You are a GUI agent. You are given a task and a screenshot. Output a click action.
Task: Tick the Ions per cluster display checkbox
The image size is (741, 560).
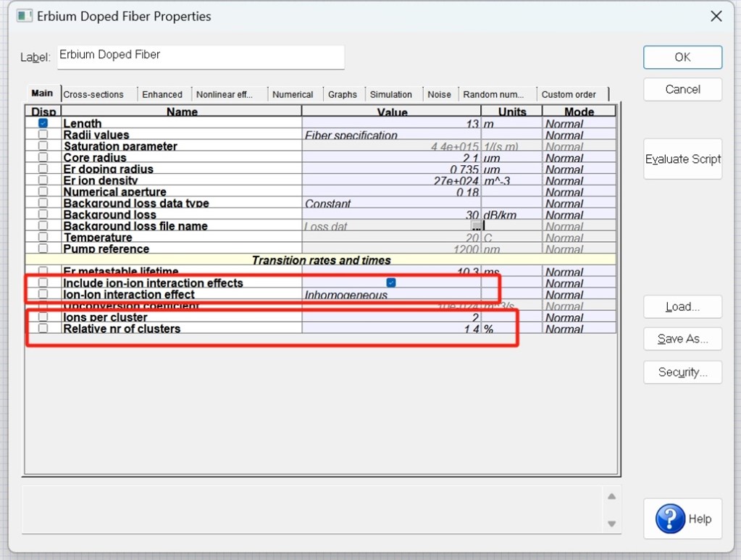coord(43,317)
